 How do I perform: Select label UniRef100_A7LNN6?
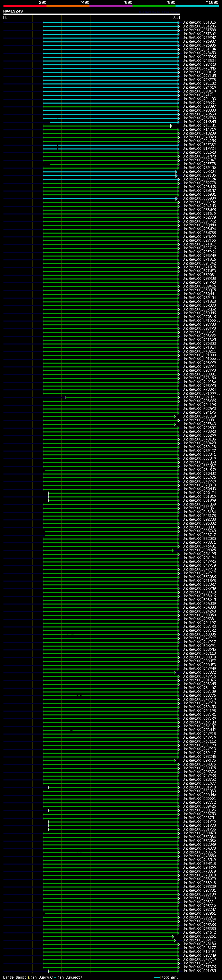[x=199, y=68]
